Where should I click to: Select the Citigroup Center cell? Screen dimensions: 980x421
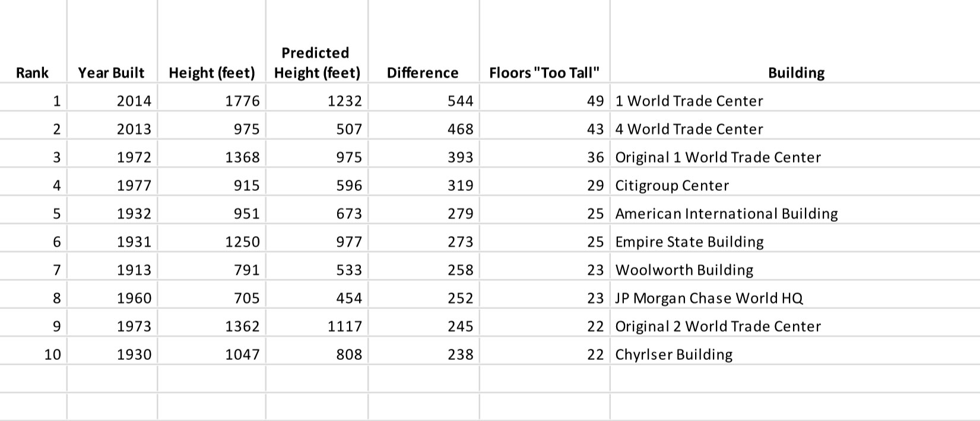pos(795,185)
